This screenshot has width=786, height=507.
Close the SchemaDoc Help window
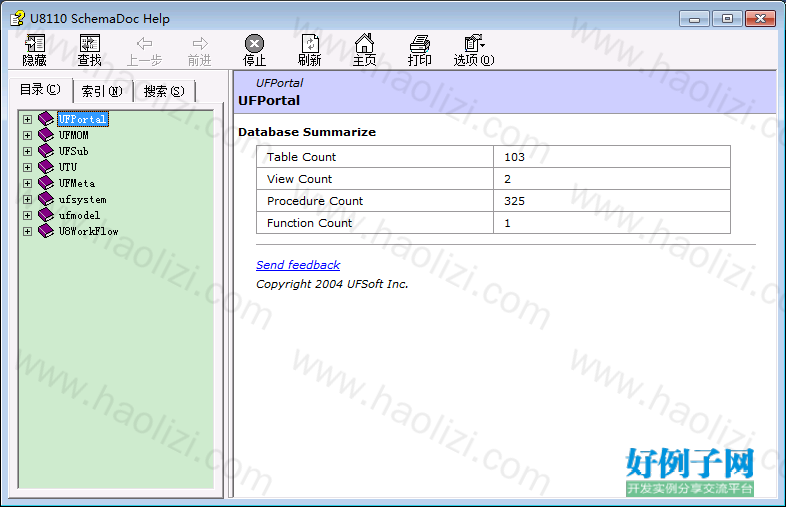(760, 19)
